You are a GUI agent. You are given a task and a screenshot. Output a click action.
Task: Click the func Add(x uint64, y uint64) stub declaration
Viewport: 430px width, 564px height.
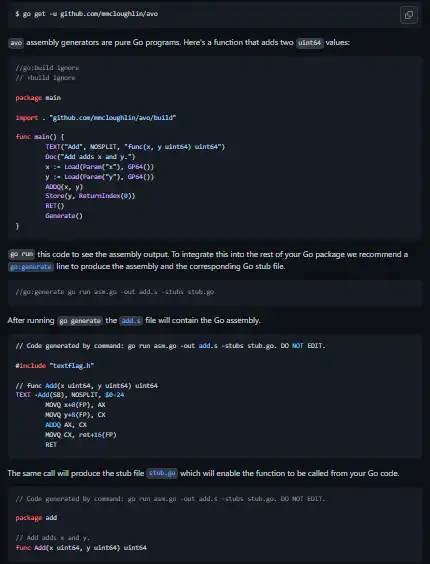click(x=81, y=548)
